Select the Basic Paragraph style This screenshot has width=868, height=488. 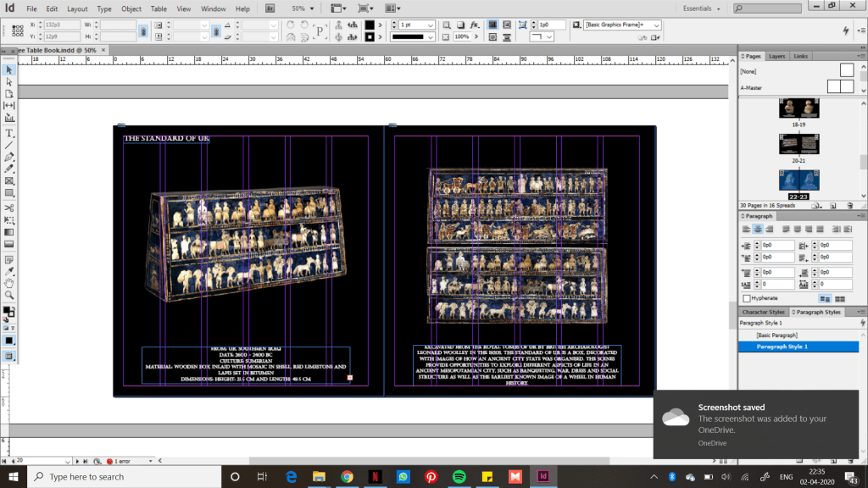(776, 335)
